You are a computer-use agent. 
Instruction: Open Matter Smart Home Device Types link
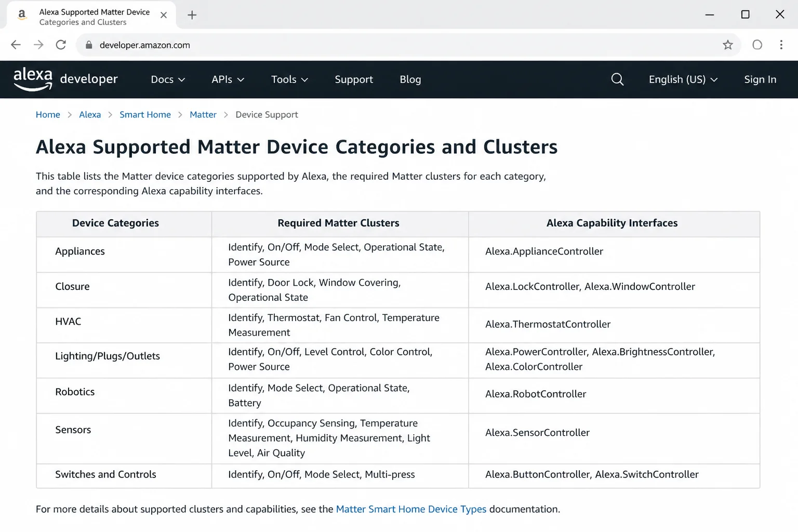tap(411, 509)
